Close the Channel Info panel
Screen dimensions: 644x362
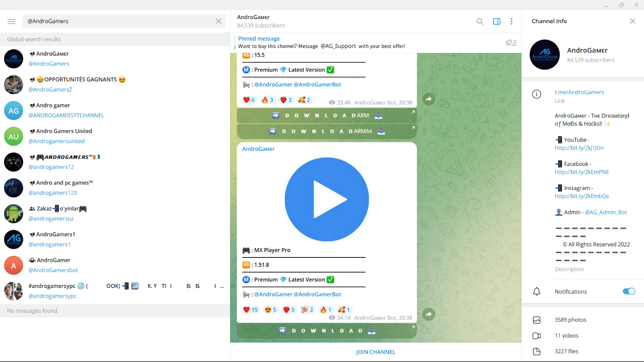point(632,21)
